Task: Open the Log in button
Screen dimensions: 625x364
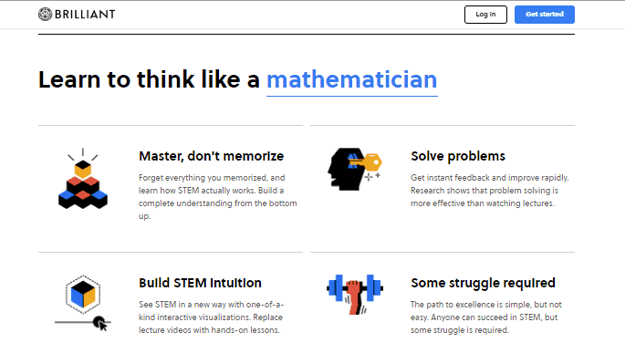Action: click(x=485, y=15)
